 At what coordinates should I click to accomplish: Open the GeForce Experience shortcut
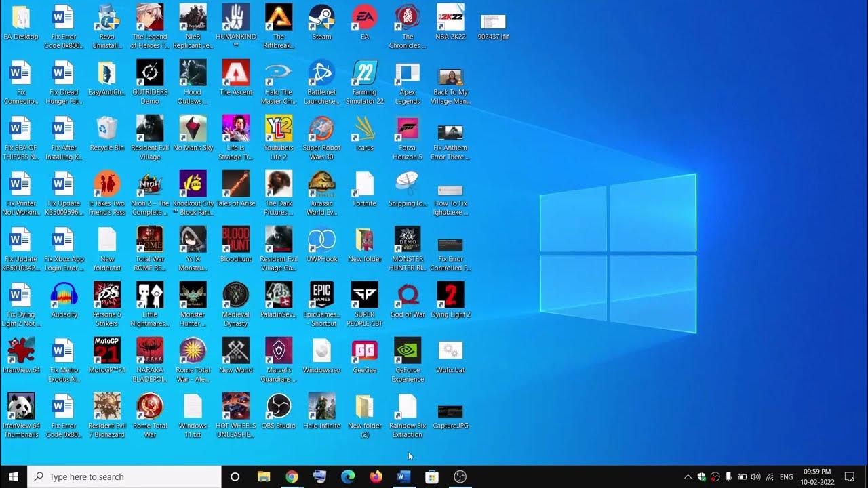click(x=408, y=360)
